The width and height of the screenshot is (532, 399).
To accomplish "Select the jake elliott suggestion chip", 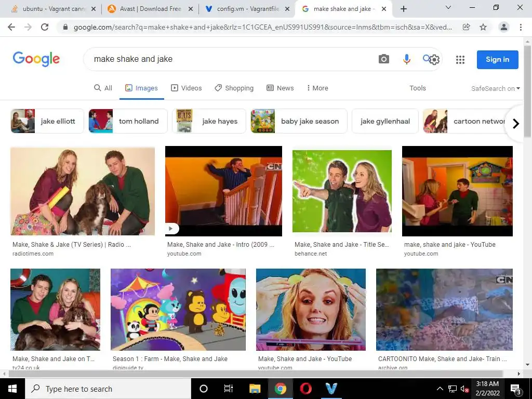I will (47, 121).
